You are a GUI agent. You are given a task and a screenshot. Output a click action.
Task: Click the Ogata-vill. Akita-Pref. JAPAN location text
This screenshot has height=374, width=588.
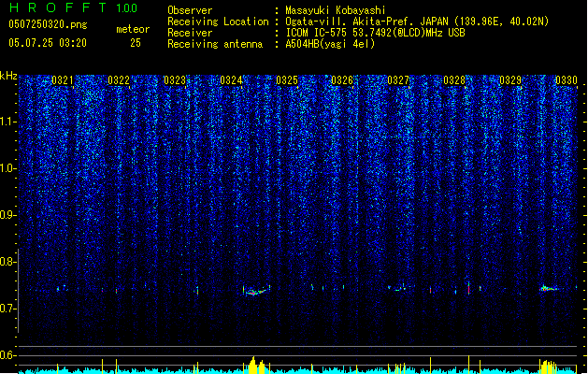coord(417,22)
